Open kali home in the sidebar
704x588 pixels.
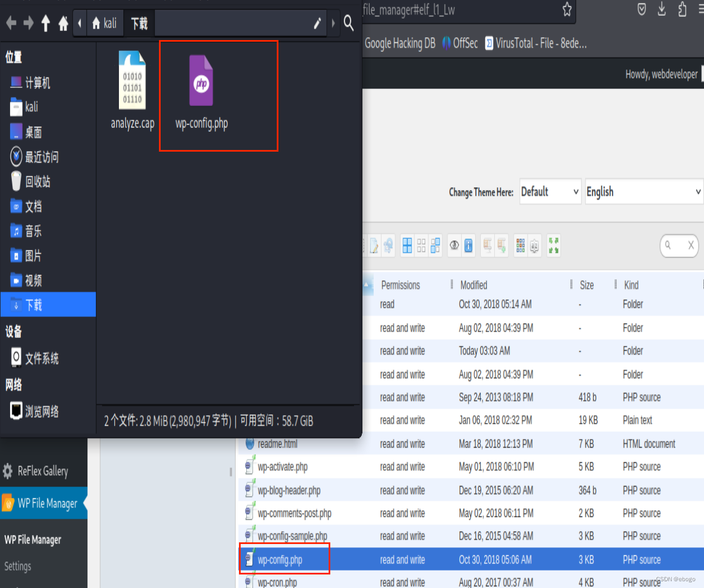[24, 107]
